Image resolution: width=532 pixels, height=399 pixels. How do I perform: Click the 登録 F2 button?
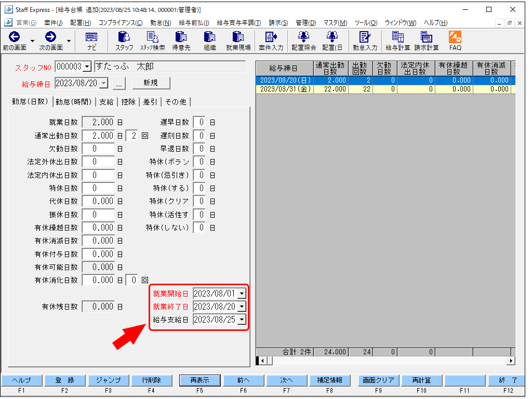[65, 380]
